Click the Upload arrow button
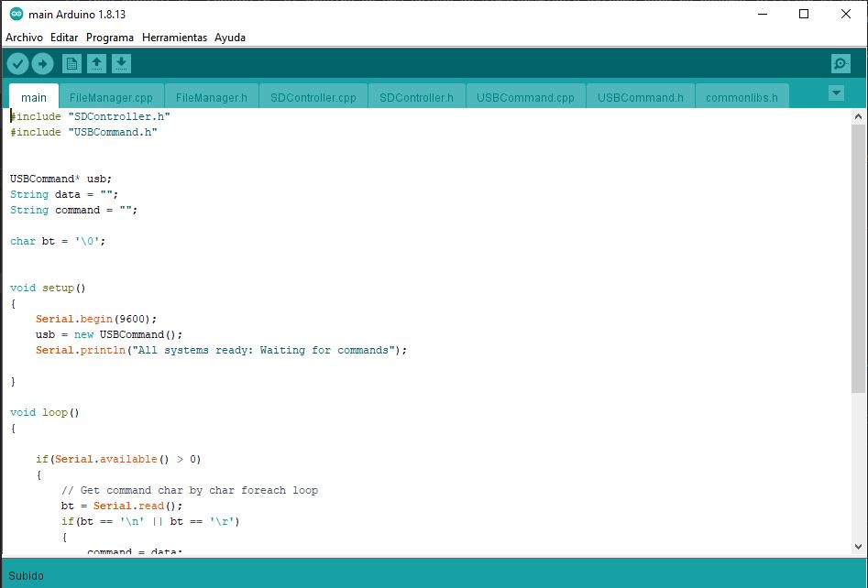The width and height of the screenshot is (868, 588). pos(43,64)
